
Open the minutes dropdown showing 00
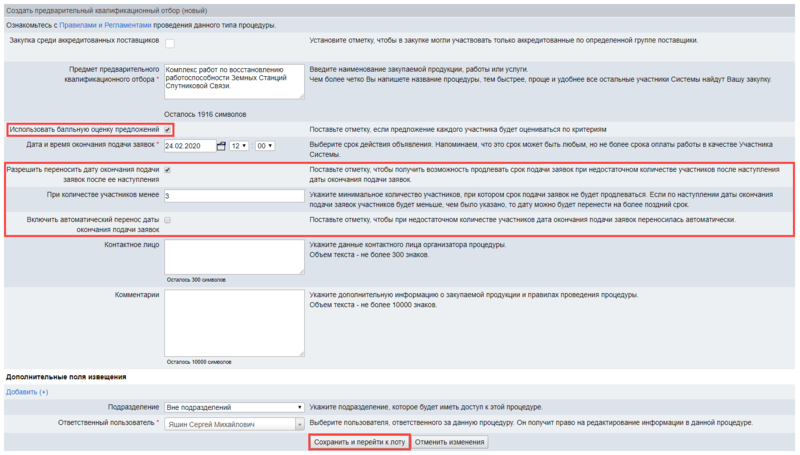[x=265, y=146]
